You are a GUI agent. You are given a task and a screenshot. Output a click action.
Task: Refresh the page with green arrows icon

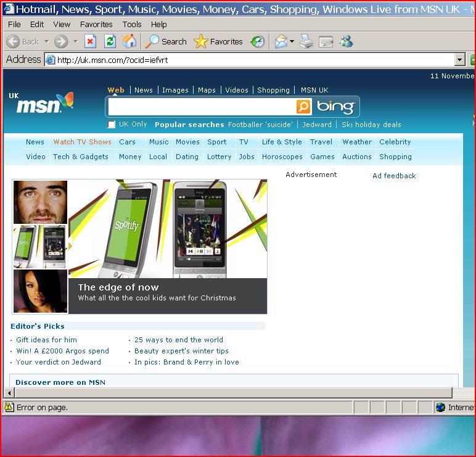[110, 41]
